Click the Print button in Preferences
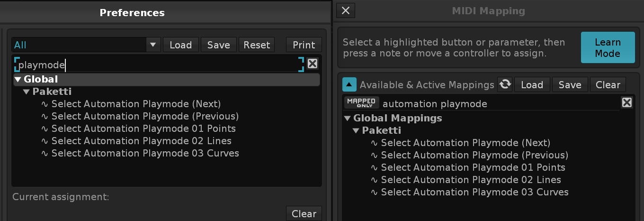644x221 pixels. pyautogui.click(x=304, y=45)
